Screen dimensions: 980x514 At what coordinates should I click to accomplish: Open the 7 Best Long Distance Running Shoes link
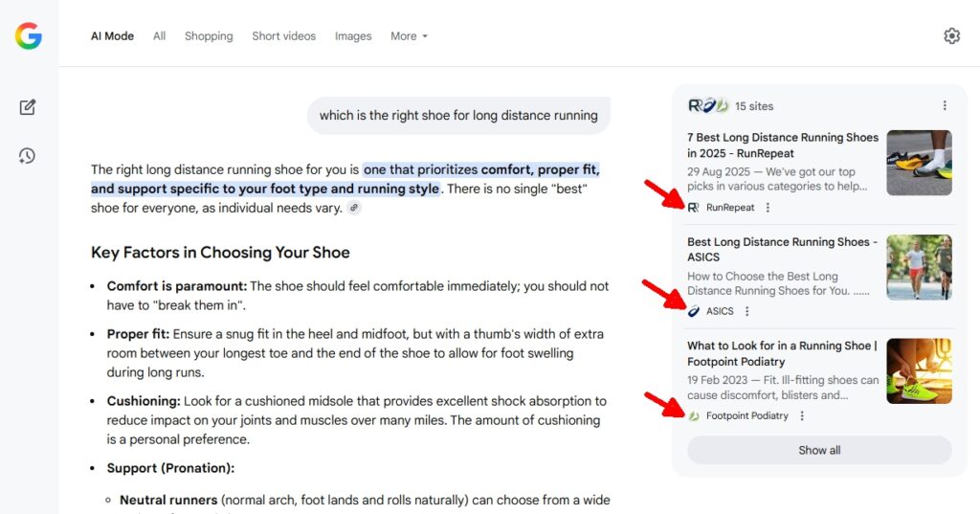tap(782, 145)
